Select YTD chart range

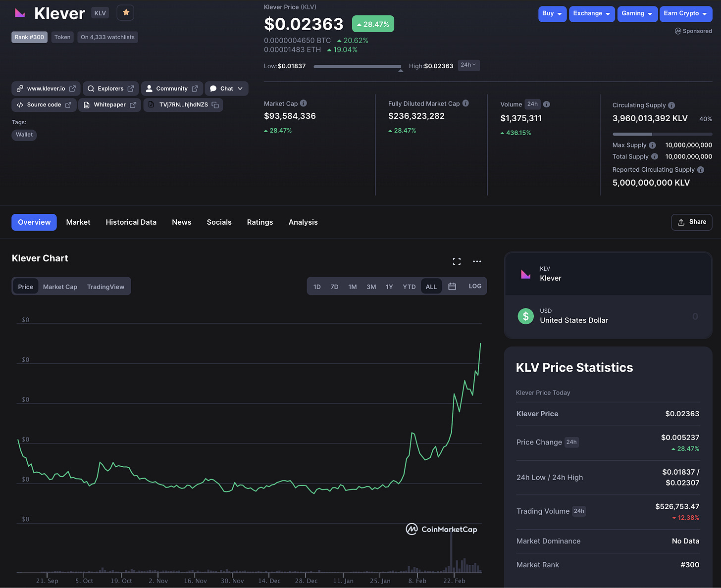point(409,287)
